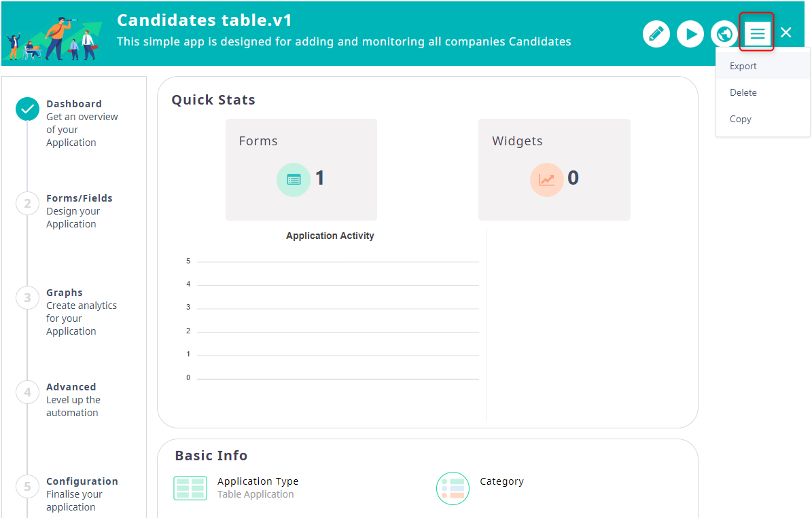
Task: Open the hamburger menu icon
Action: [x=757, y=33]
